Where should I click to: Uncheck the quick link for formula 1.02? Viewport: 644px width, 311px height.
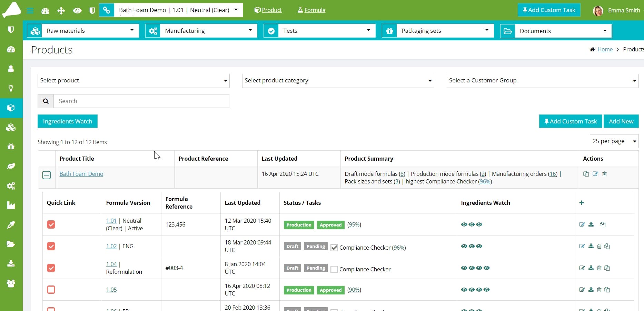[x=51, y=246]
